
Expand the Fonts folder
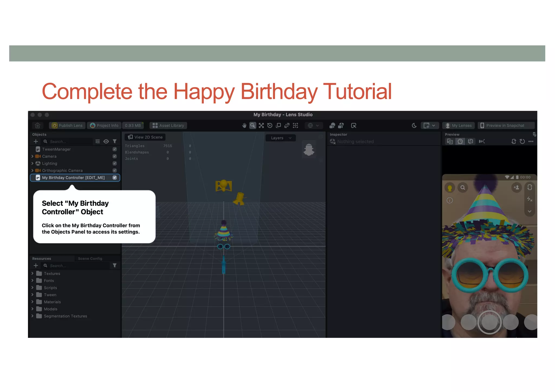[33, 280]
